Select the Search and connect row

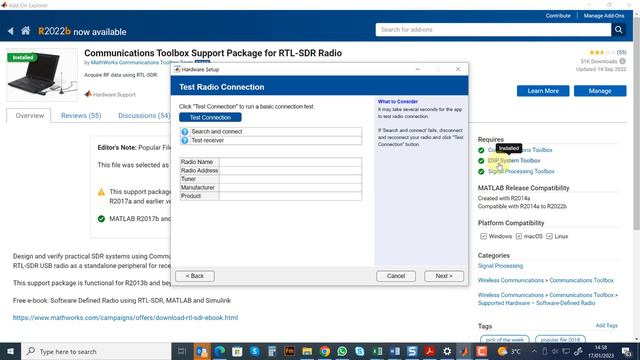271,131
